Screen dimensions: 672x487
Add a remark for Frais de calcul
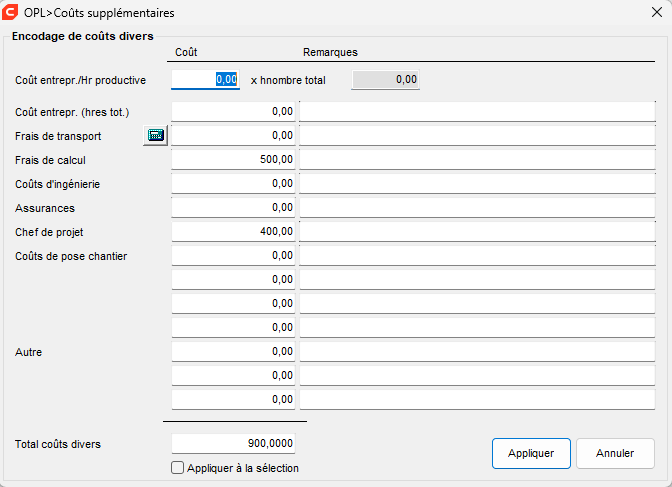(477, 159)
